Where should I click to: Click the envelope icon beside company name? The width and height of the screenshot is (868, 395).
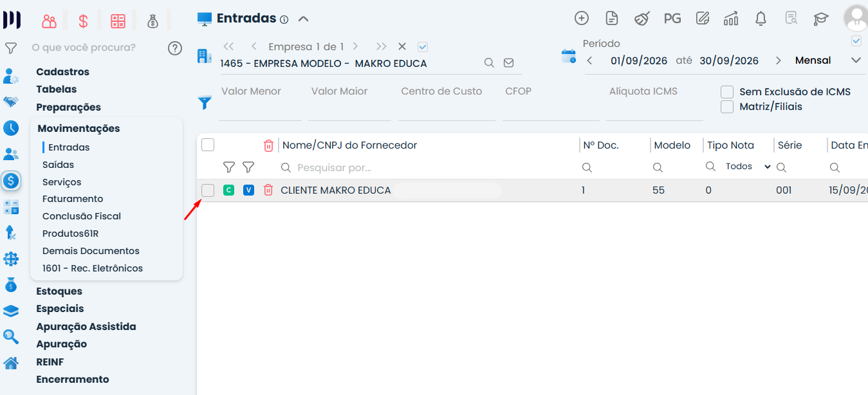(508, 63)
